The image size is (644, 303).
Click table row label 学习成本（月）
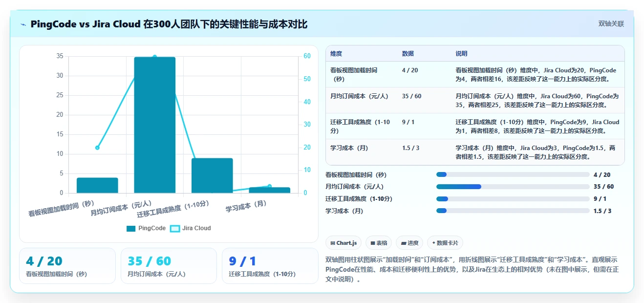350,148
